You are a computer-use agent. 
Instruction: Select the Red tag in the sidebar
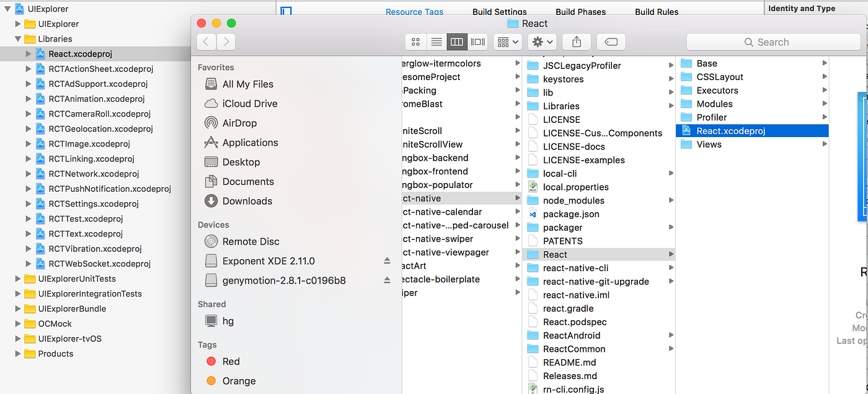pyautogui.click(x=231, y=361)
